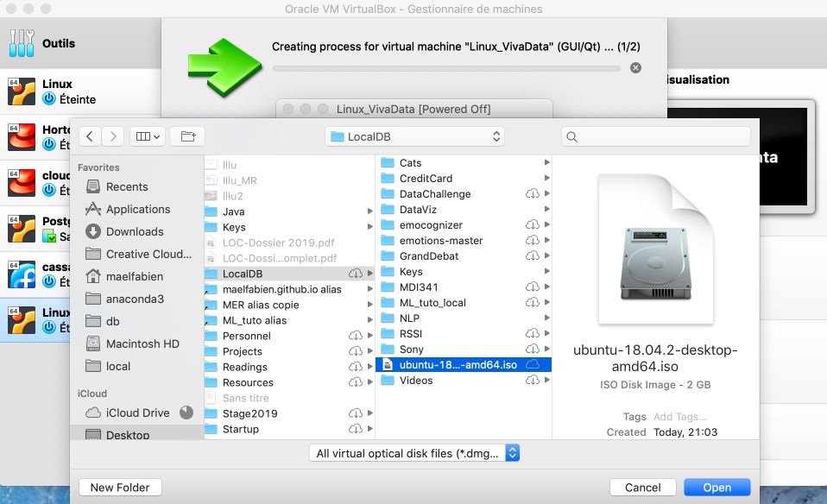This screenshot has width=827, height=504.
Task: Select the emotions-master folder
Action: click(x=464, y=241)
